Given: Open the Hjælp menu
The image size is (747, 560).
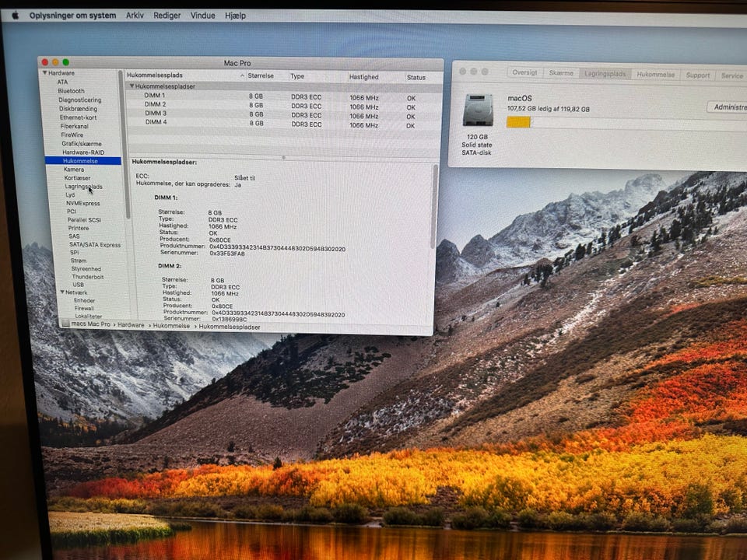Looking at the screenshot, I should [235, 16].
